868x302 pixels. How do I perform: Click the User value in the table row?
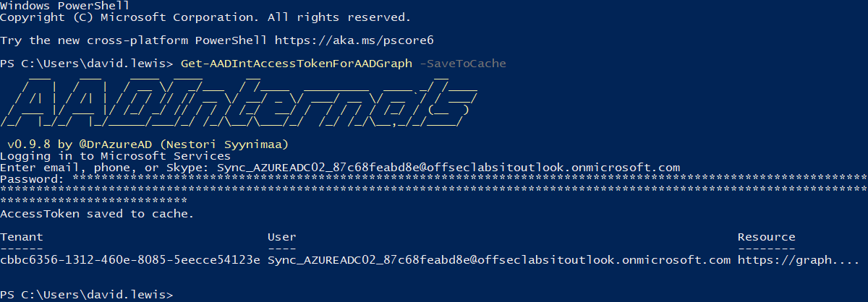[499, 260]
